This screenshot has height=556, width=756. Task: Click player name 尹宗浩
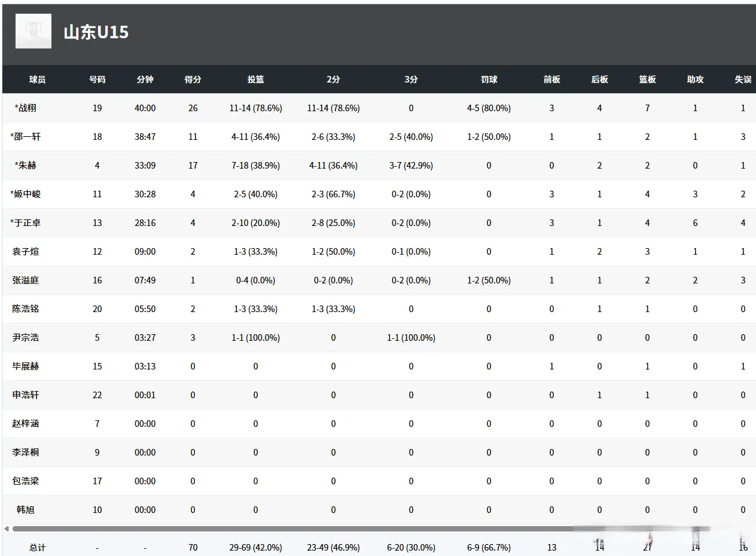[x=26, y=338]
